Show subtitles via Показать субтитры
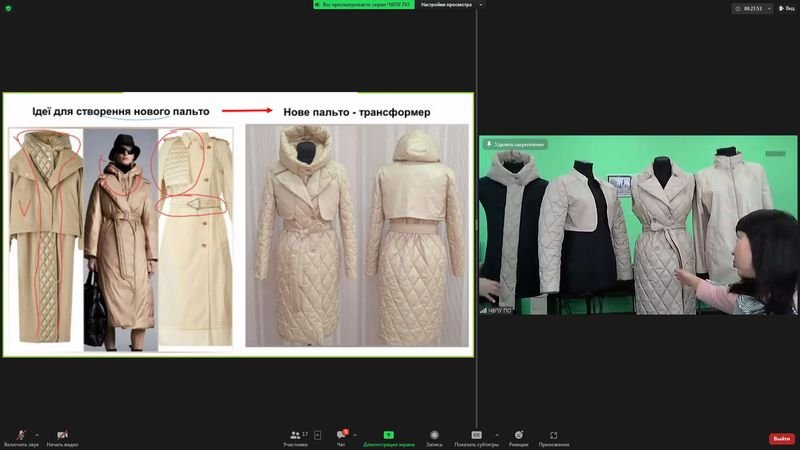 click(476, 436)
